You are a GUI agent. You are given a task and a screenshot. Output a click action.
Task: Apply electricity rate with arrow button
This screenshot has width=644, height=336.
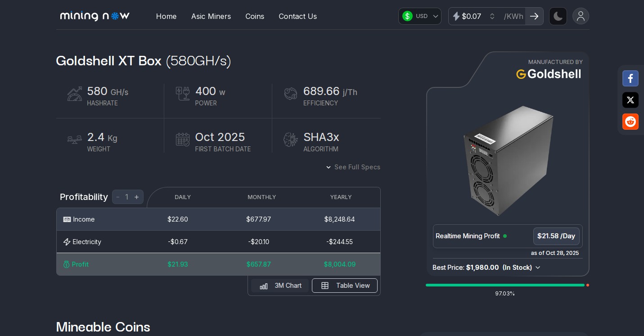pos(534,16)
